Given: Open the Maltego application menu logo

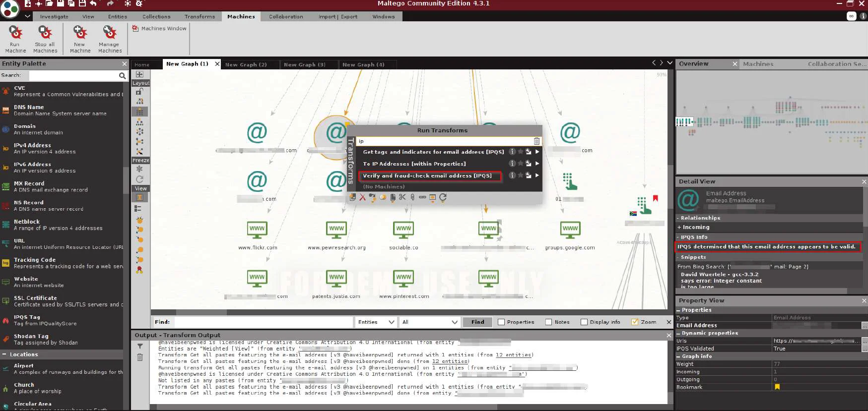Looking at the screenshot, I should 9,9.
